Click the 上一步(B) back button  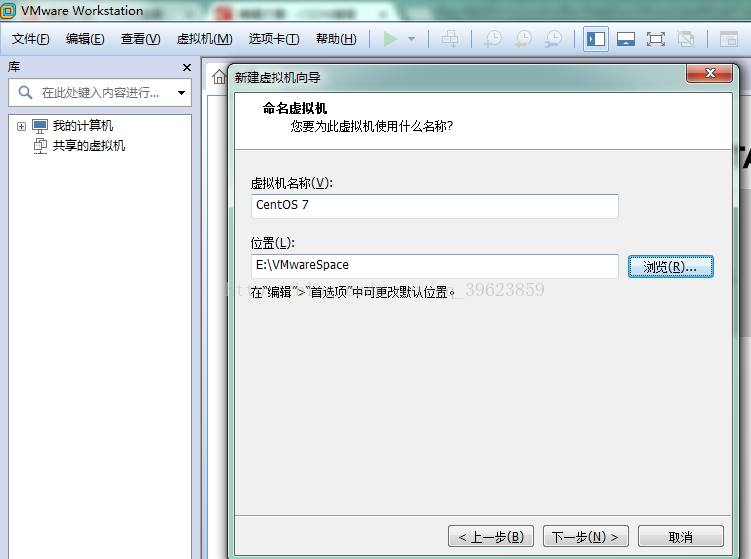[491, 536]
